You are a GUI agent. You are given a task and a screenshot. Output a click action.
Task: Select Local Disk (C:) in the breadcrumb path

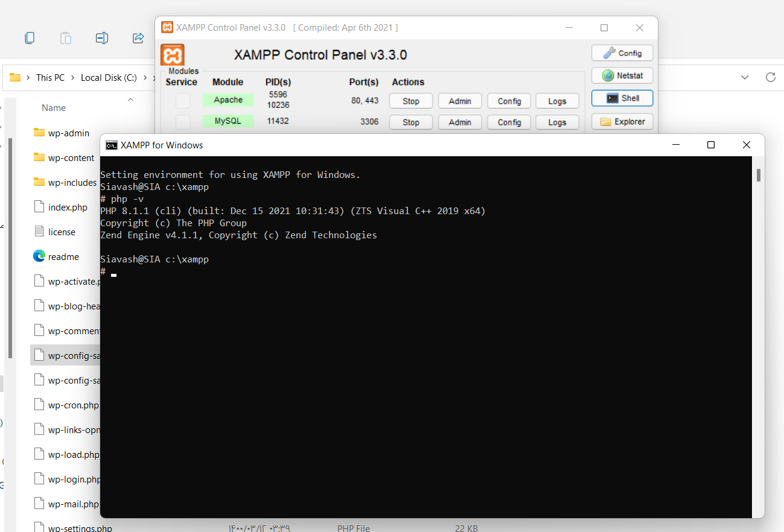(x=109, y=77)
